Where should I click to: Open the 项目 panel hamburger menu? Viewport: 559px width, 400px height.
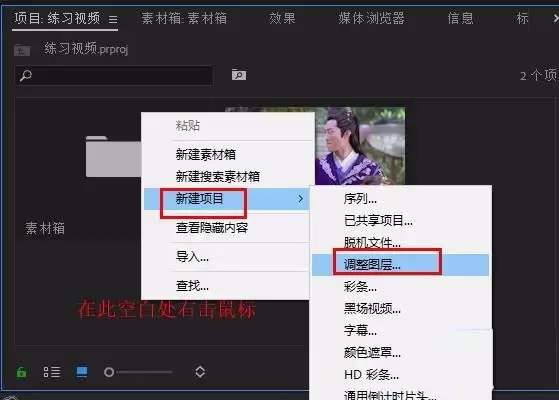tap(113, 19)
